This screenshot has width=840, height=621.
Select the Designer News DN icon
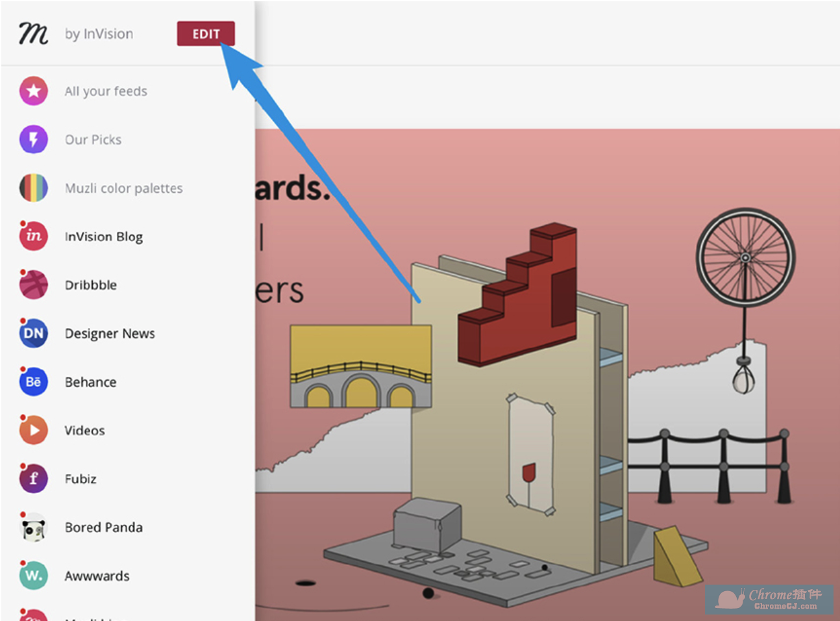coord(34,333)
